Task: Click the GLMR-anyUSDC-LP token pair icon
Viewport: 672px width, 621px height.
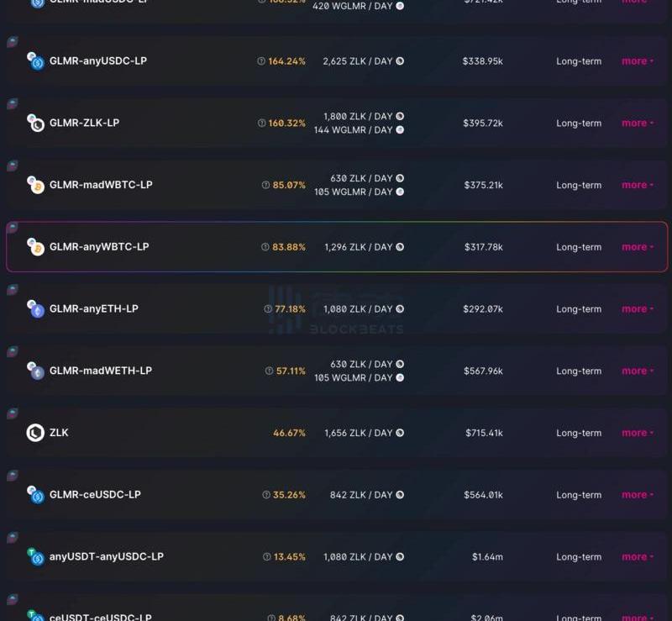Action: pos(35,61)
